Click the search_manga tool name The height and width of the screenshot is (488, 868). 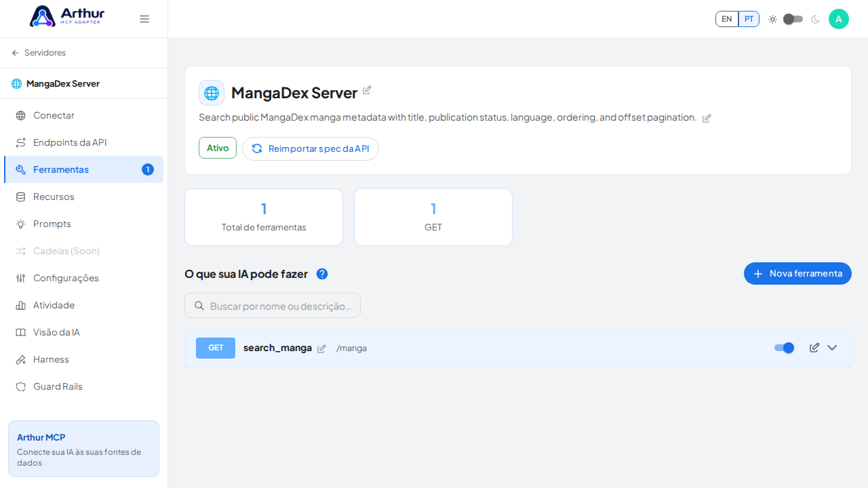tap(277, 348)
